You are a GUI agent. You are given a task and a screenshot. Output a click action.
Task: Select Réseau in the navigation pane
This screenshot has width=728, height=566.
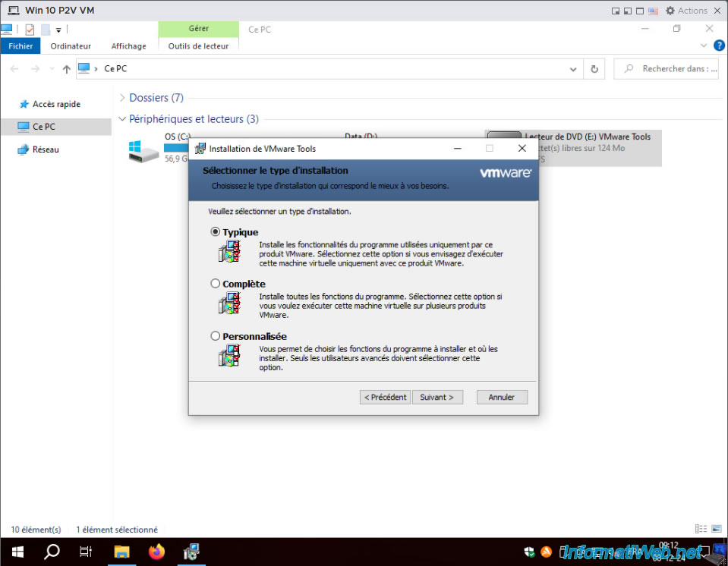coord(46,149)
